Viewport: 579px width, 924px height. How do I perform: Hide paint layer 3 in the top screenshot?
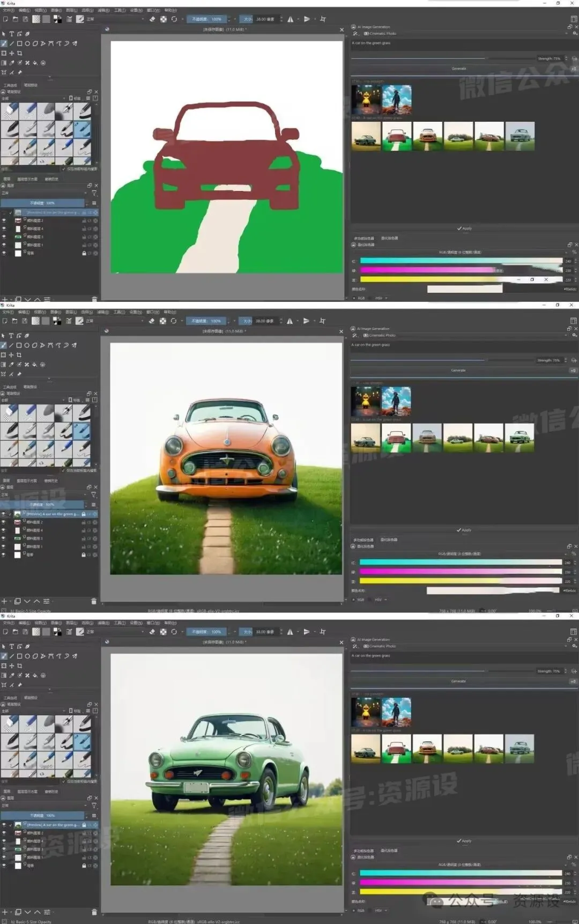coord(4,237)
